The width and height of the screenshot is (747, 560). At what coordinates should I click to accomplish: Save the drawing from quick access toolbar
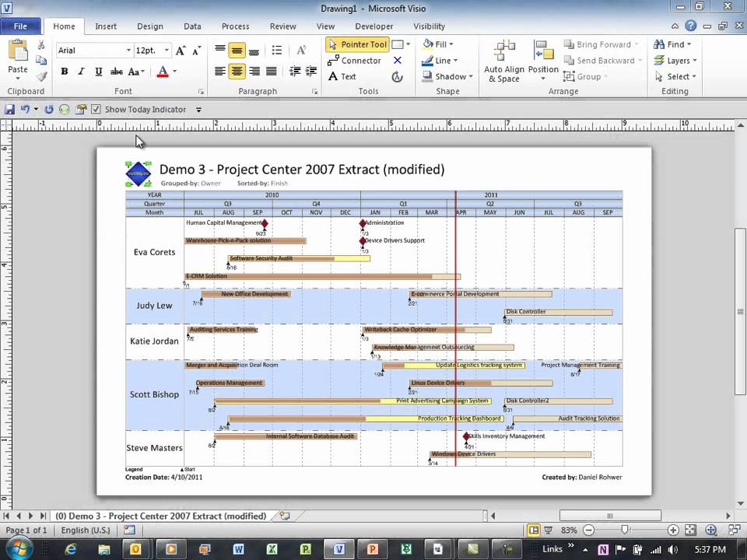click(9, 110)
